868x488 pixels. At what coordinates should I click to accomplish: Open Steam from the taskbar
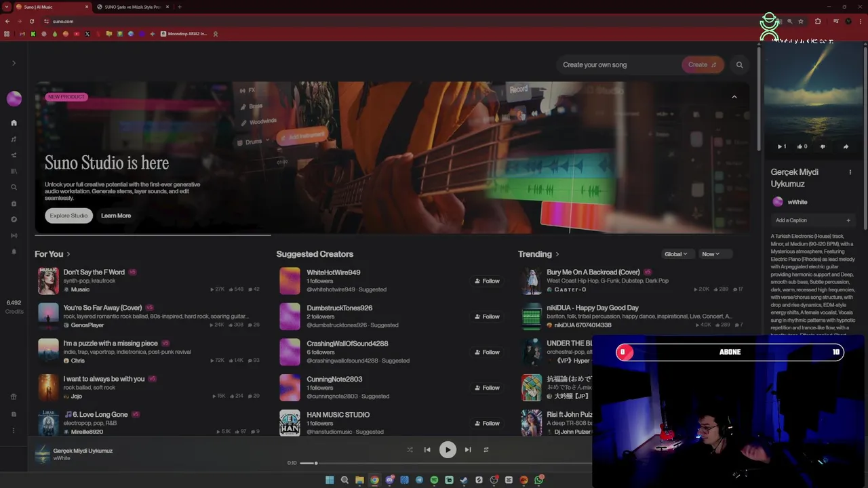click(464, 480)
